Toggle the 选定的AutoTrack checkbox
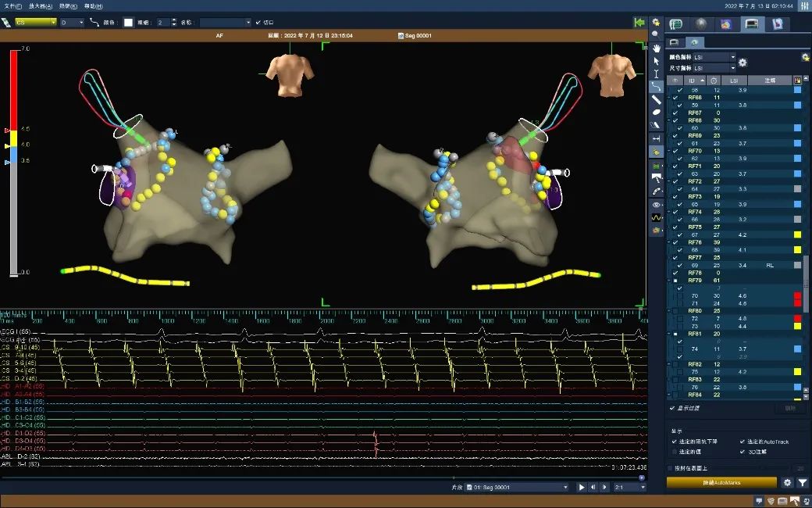This screenshot has width=812, height=508. [x=743, y=442]
